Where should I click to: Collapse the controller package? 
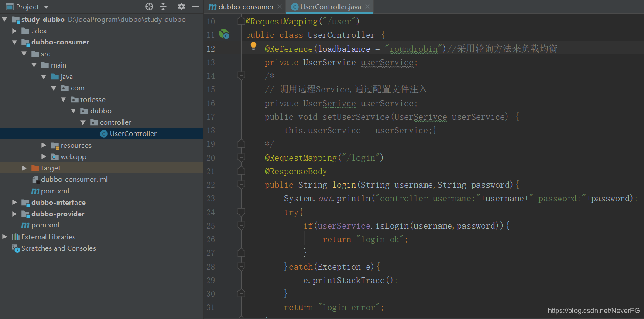click(x=83, y=122)
